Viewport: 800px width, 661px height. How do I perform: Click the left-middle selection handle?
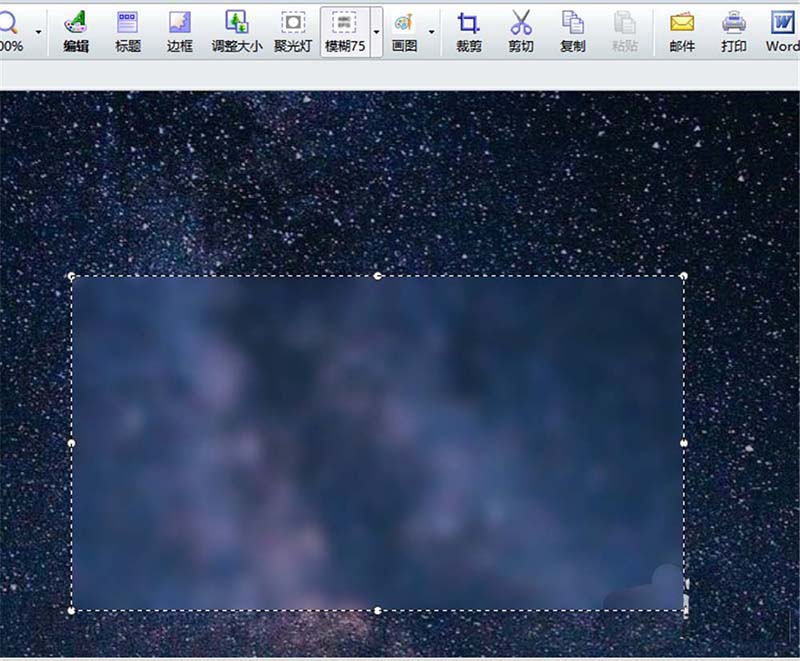pyautogui.click(x=71, y=443)
